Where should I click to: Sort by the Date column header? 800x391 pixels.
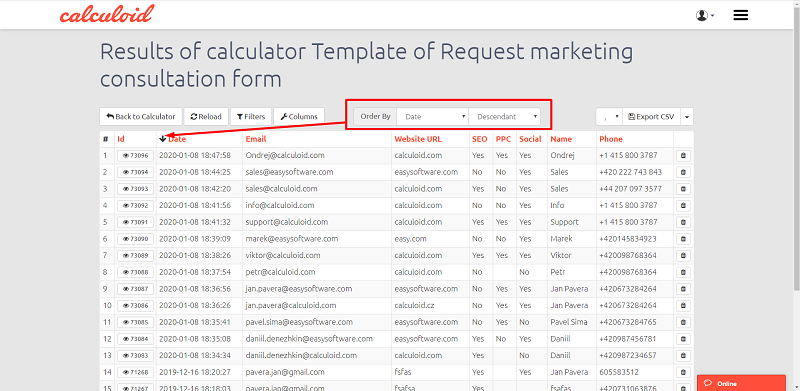(177, 139)
